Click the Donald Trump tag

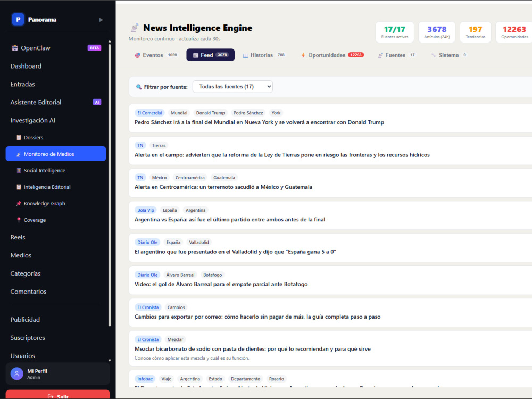tap(210, 113)
